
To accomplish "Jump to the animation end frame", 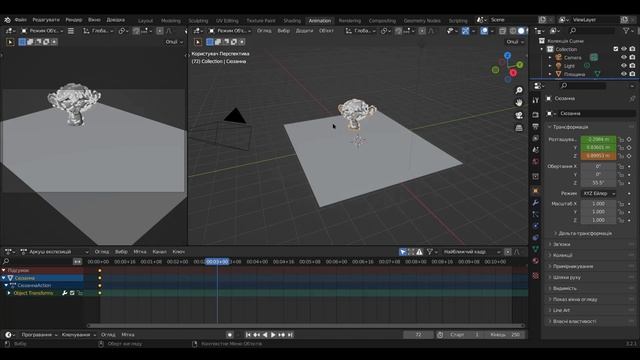I will click(290, 335).
